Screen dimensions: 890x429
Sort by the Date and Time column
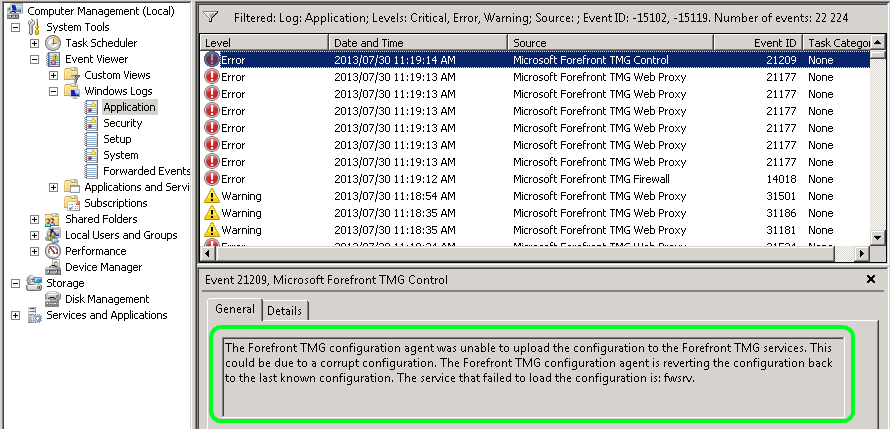point(418,43)
